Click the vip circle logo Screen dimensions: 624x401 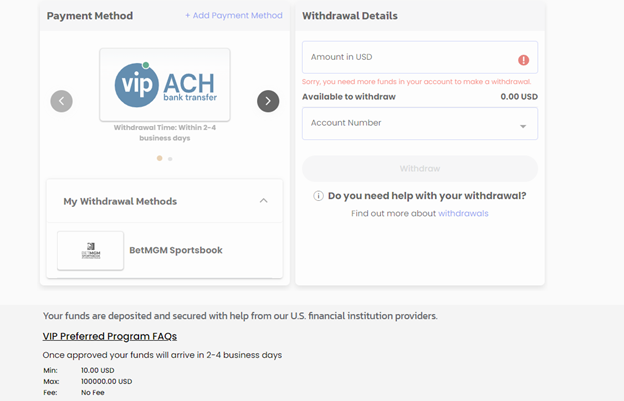[136, 85]
